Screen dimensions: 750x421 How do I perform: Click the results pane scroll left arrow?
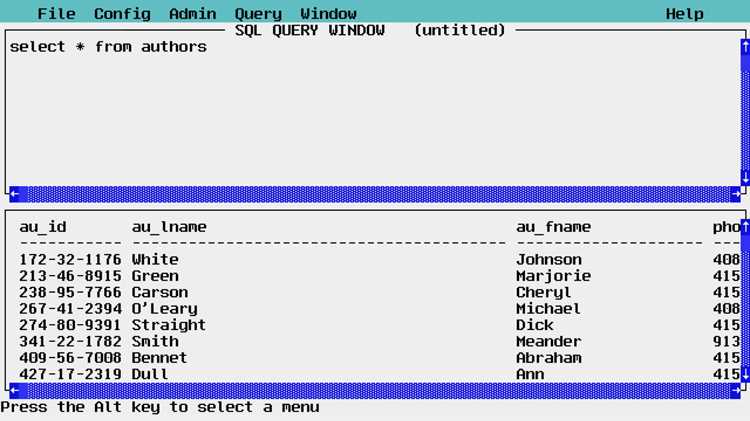pos(14,390)
